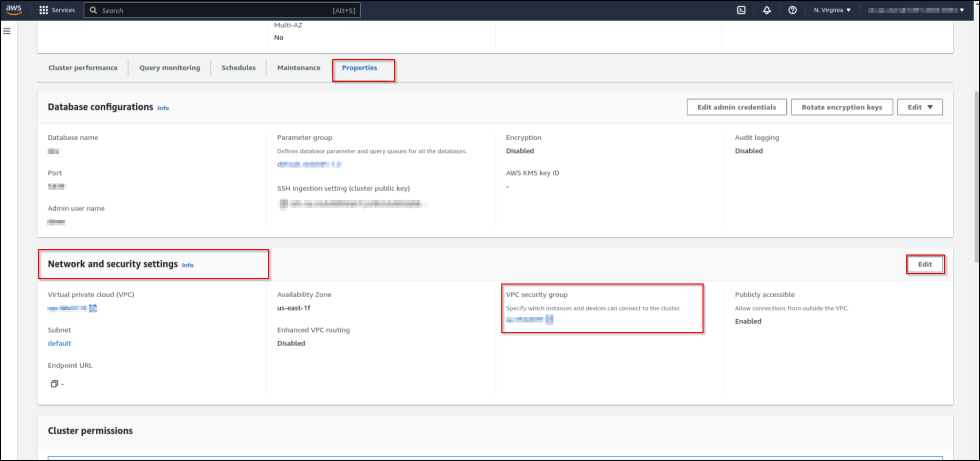Screen dimensions: 980x461
Task: Open the VPC security group link
Action: pyautogui.click(x=524, y=319)
